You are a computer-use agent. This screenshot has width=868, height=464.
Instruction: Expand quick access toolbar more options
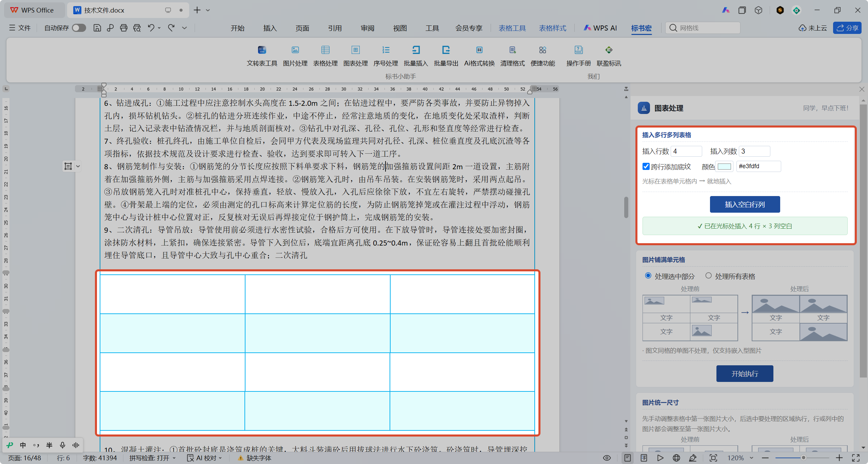coord(184,28)
